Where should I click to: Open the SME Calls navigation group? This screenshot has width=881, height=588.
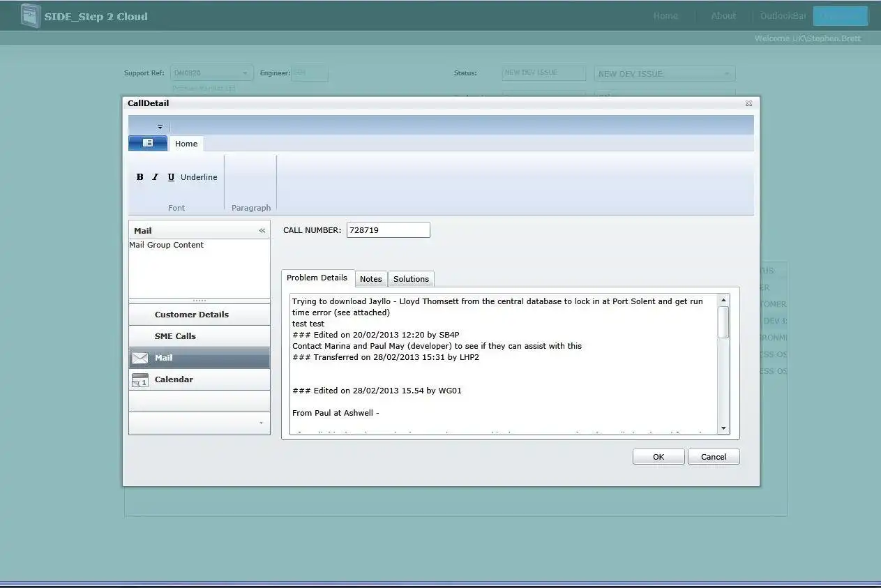(x=199, y=336)
